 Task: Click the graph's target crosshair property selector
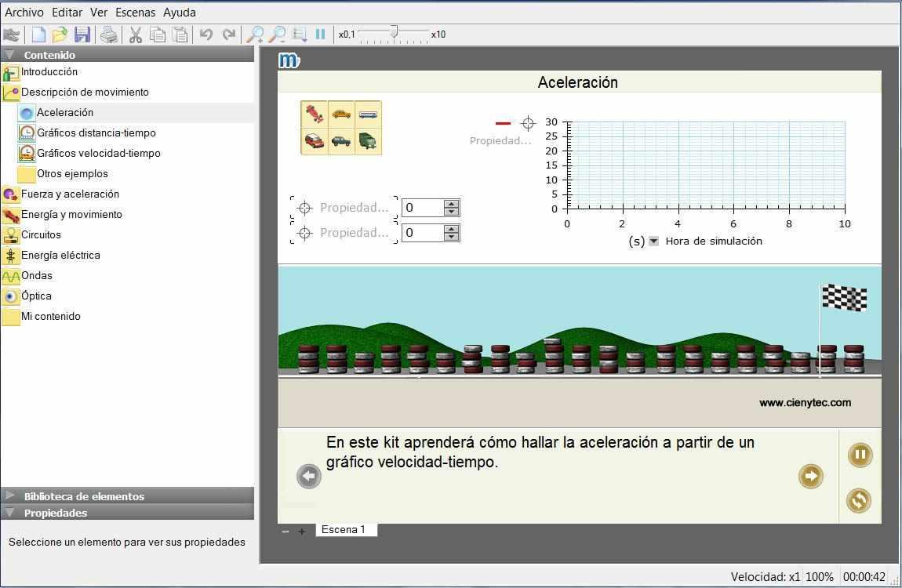click(528, 123)
